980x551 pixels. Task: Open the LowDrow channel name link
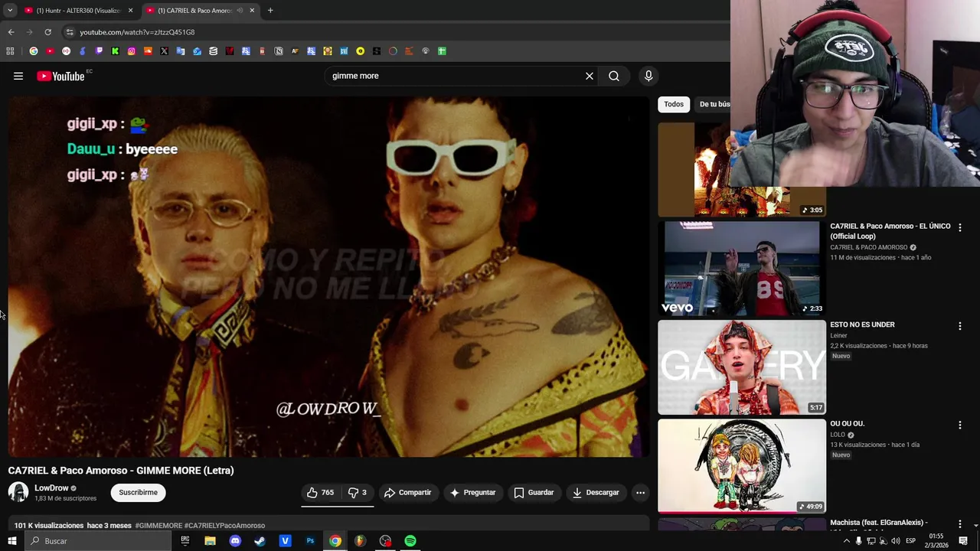51,488
